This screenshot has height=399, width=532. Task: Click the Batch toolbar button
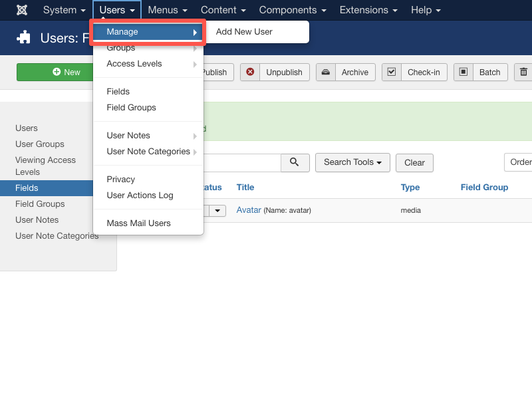click(481, 72)
